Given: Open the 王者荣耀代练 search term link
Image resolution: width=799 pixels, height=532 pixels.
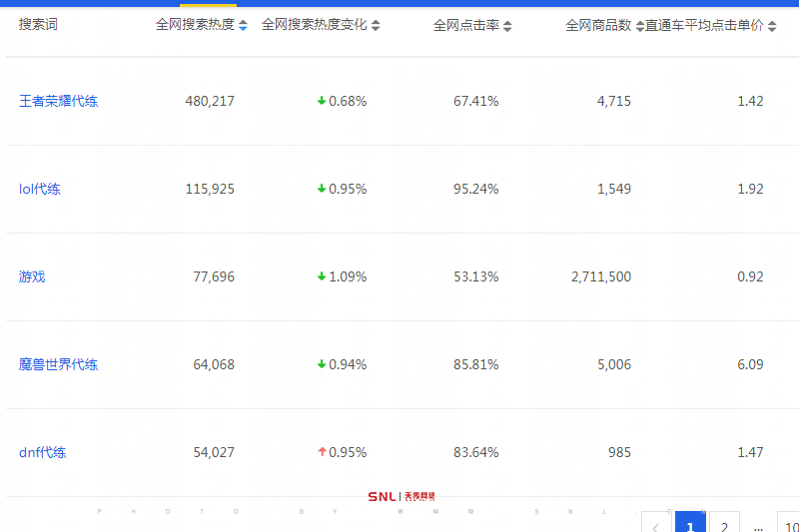Looking at the screenshot, I should point(58,101).
